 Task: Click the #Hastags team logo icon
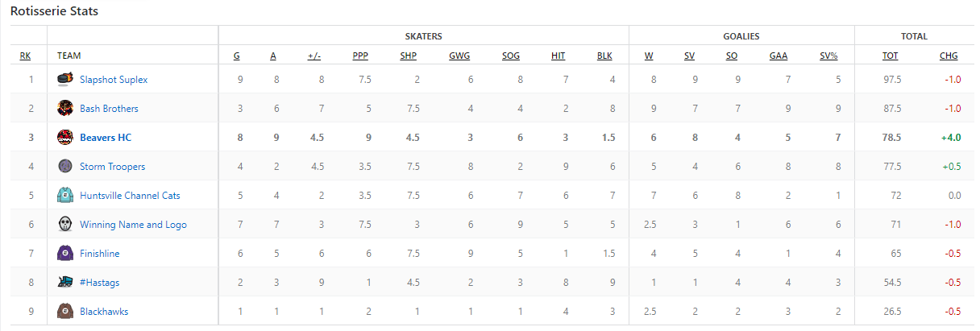(x=65, y=282)
